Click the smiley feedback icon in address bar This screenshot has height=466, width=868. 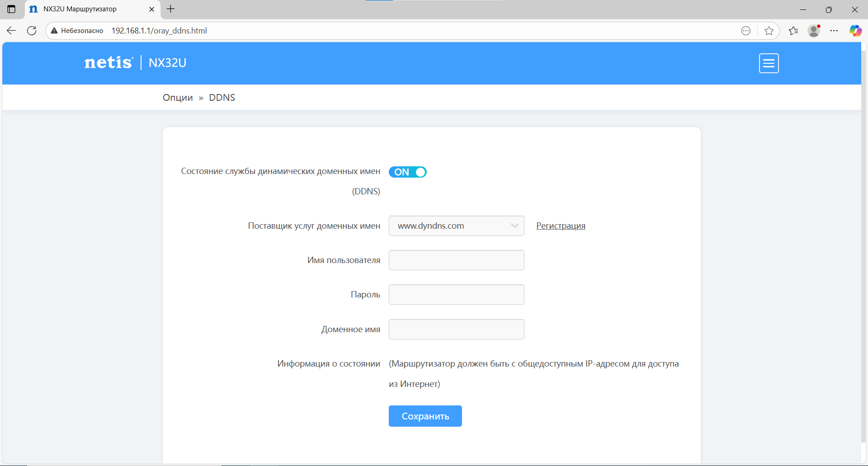coord(746,31)
